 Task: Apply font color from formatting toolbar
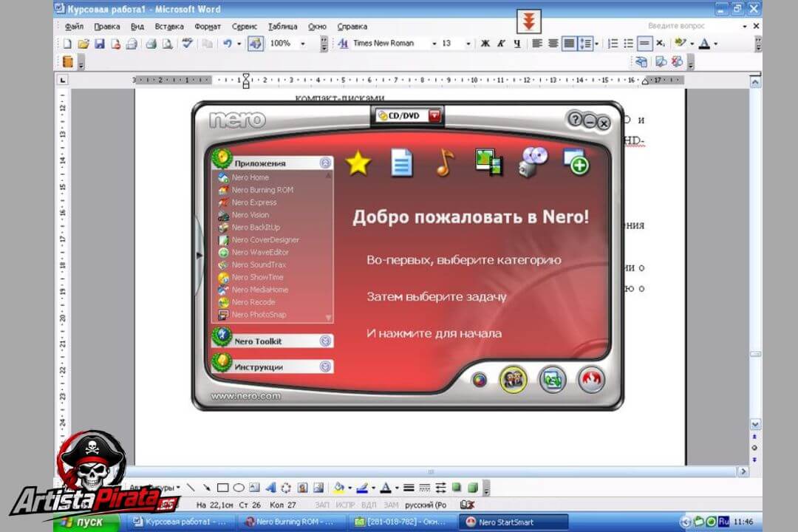point(704,44)
